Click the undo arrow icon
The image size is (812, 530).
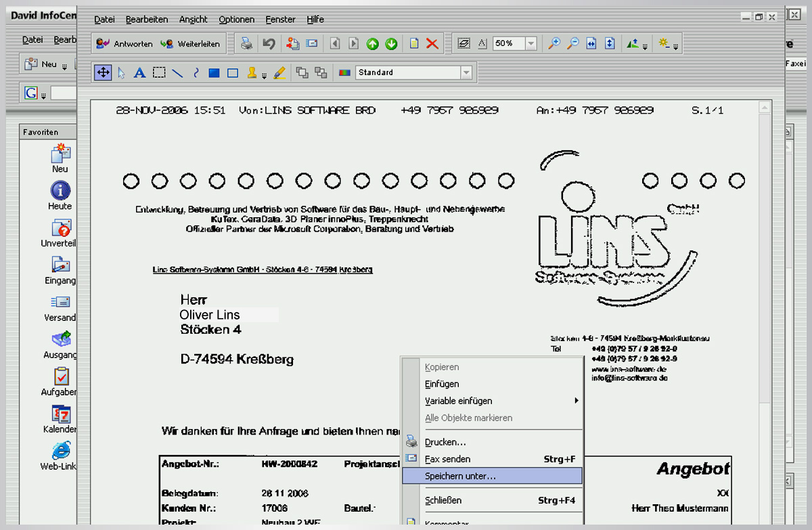[x=269, y=44]
